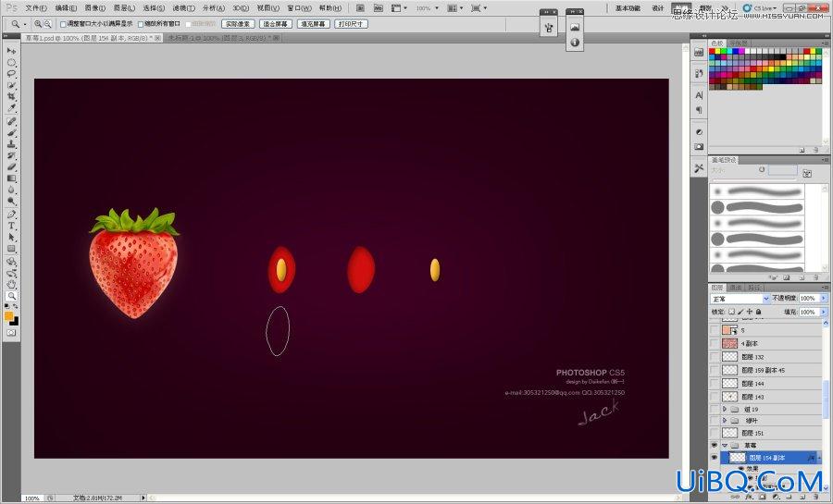Show the 组 19 group
The width and height of the screenshot is (833, 504).
pos(714,409)
